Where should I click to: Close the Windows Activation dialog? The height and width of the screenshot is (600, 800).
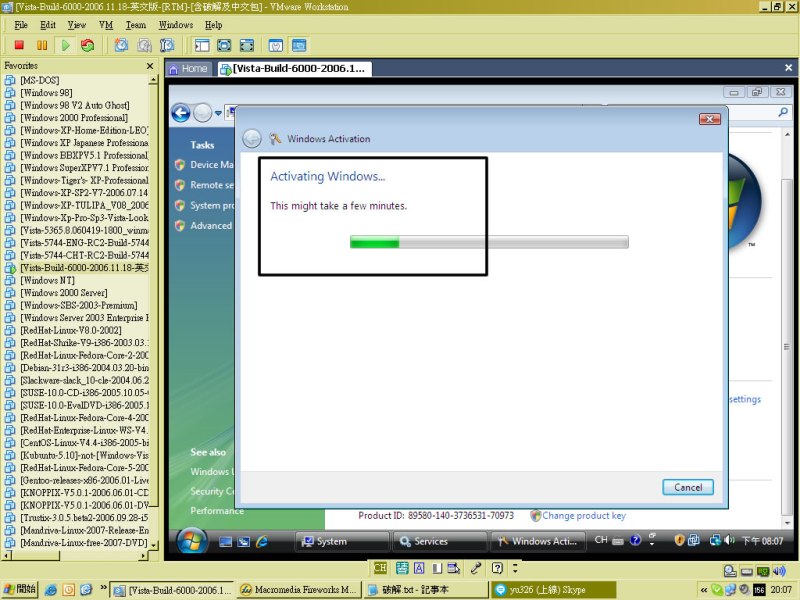pyautogui.click(x=710, y=119)
